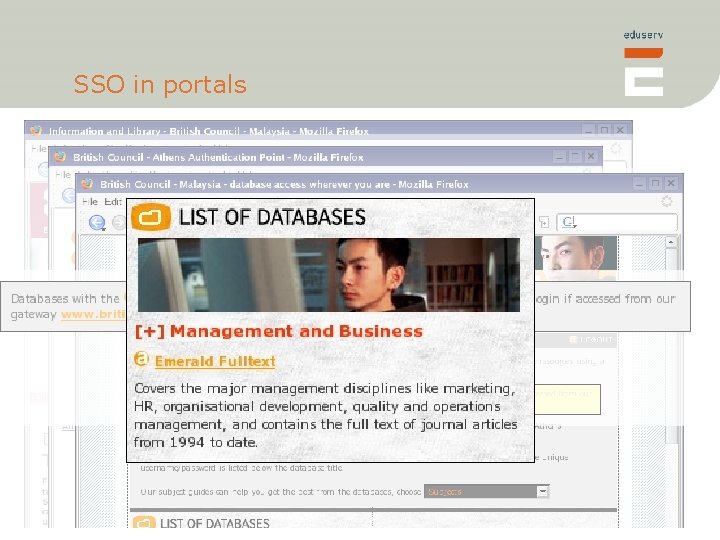The height and width of the screenshot is (540, 720).
Task: Open the Subjects dropdown arrow
Action: 543,491
